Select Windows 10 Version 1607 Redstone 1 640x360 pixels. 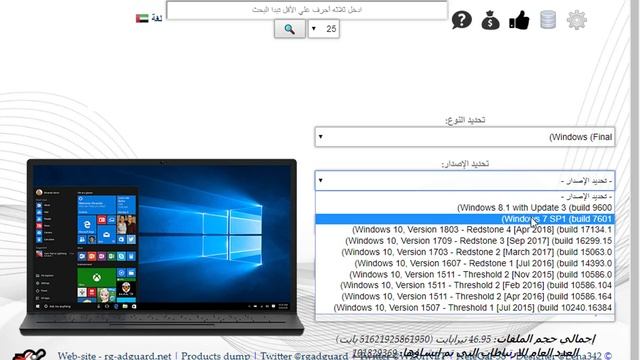[465, 263]
